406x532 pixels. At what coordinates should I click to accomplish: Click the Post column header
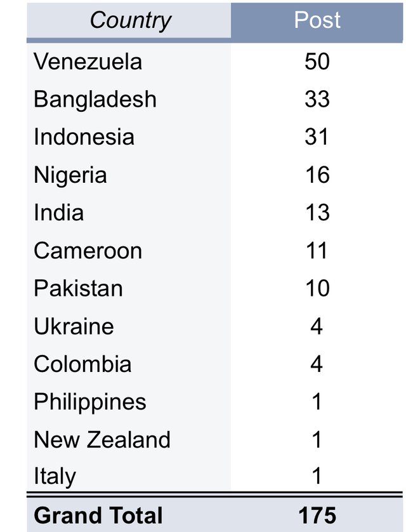317,20
